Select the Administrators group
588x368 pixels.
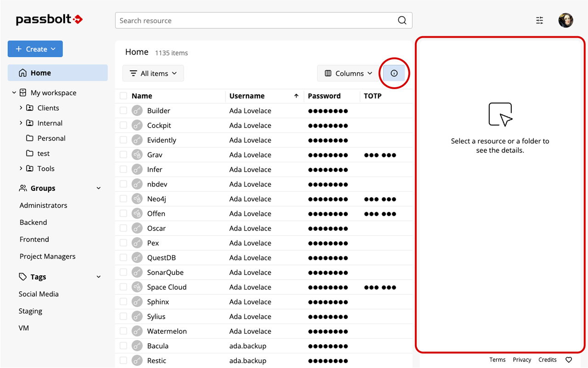[44, 205]
